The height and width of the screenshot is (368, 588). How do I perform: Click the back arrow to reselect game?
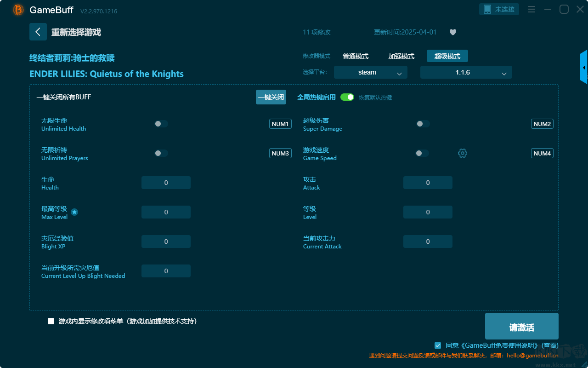click(x=38, y=32)
